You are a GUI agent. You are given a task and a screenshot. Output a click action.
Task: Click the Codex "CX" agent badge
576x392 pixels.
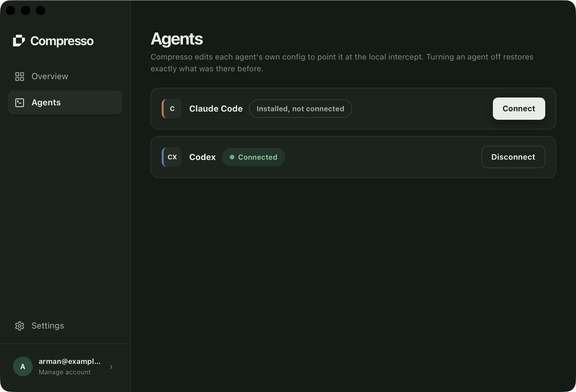pos(171,157)
